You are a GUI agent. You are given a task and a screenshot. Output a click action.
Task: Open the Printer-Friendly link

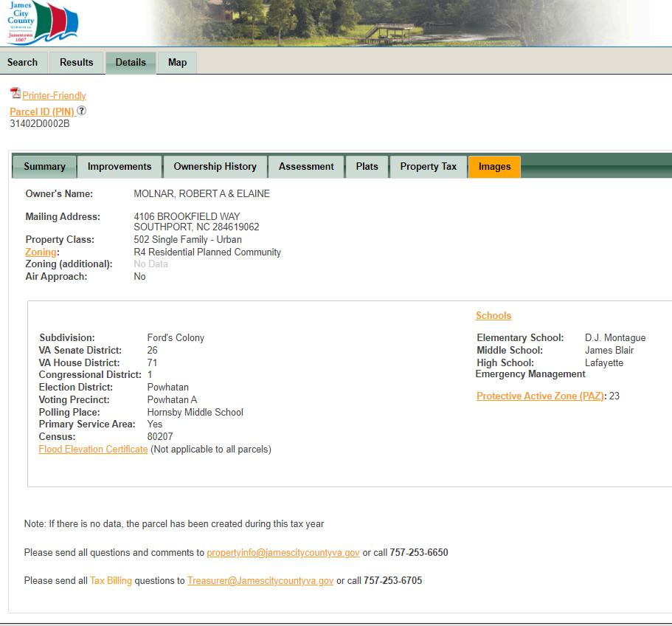54,96
